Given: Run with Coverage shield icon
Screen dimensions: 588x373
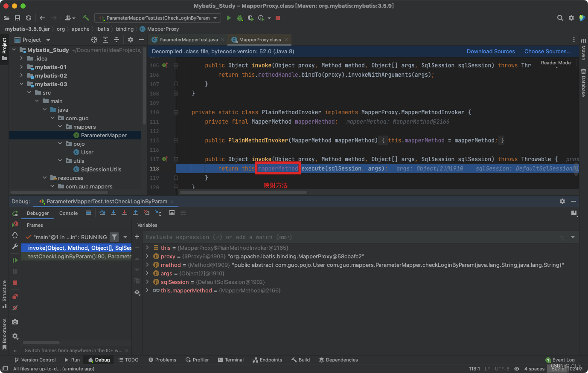Looking at the screenshot, I should pos(250,18).
